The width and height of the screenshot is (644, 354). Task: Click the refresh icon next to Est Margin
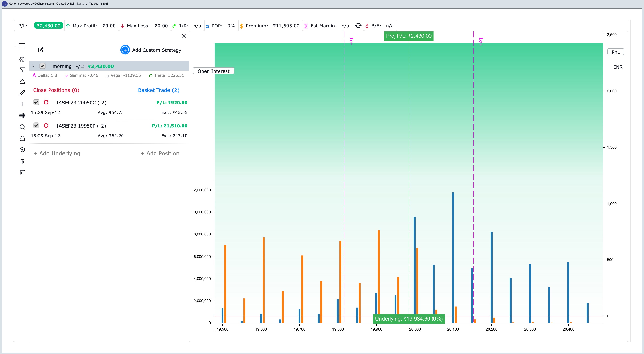(x=358, y=26)
